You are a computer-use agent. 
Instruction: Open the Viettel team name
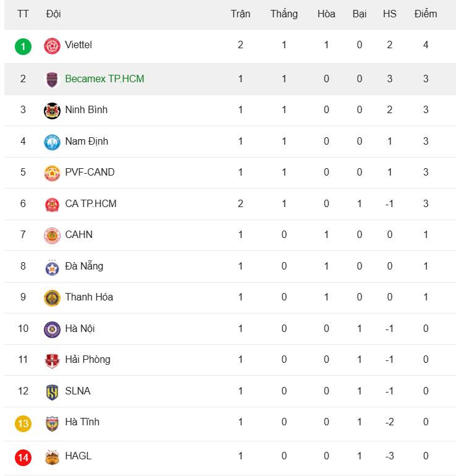tap(78, 45)
